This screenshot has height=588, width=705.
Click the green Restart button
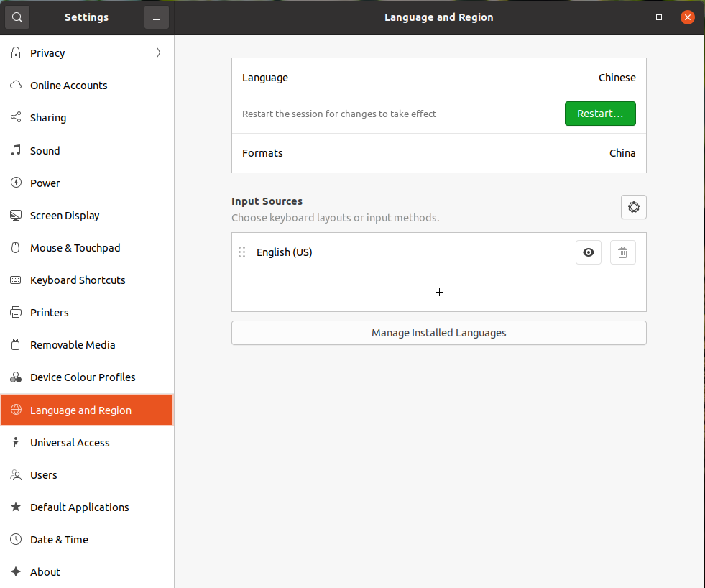tap(600, 114)
